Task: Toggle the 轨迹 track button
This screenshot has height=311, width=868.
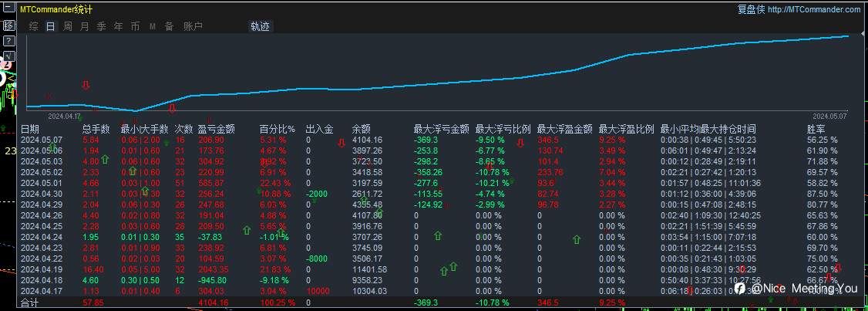Action: coord(261,26)
